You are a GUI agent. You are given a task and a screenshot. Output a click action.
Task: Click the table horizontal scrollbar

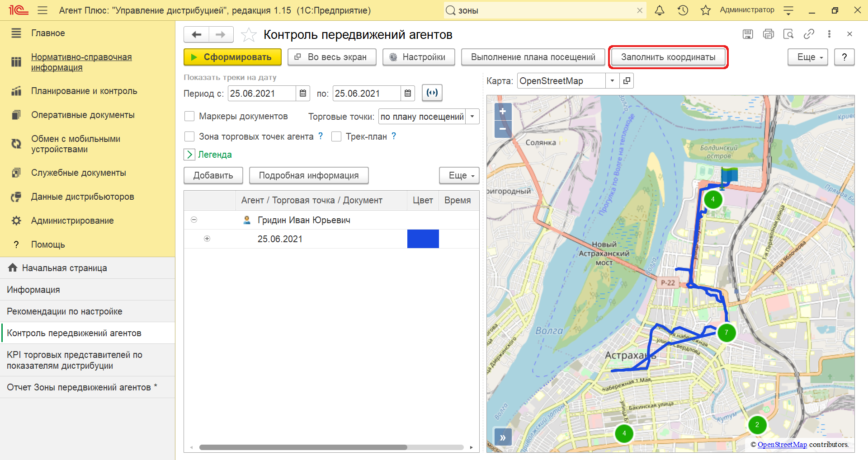303,447
